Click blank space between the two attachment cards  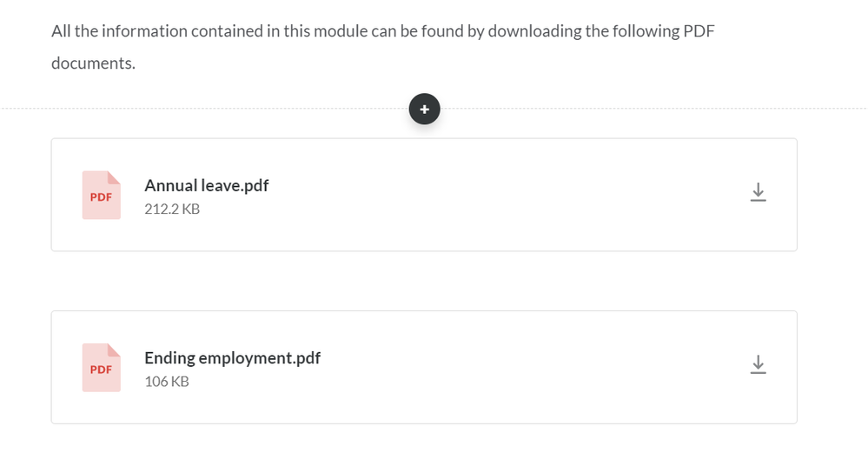tap(424, 281)
